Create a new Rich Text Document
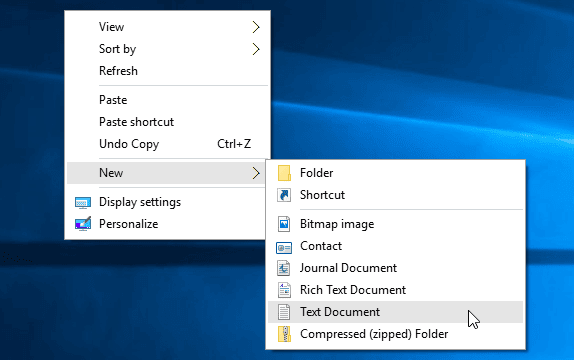Image resolution: width=574 pixels, height=360 pixels. click(x=395, y=290)
